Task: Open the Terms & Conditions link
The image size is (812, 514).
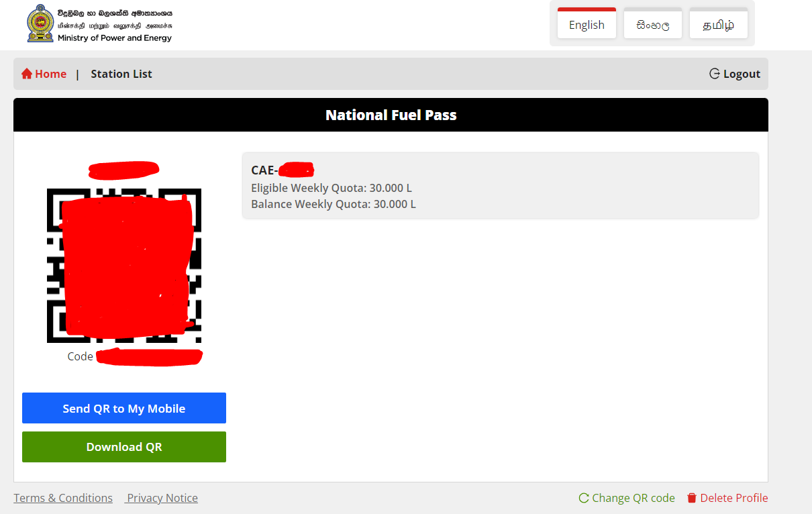Action: coord(63,498)
